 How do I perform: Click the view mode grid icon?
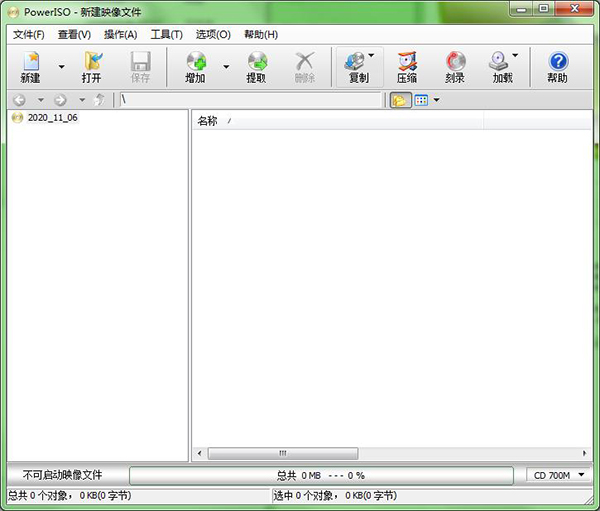(x=421, y=100)
